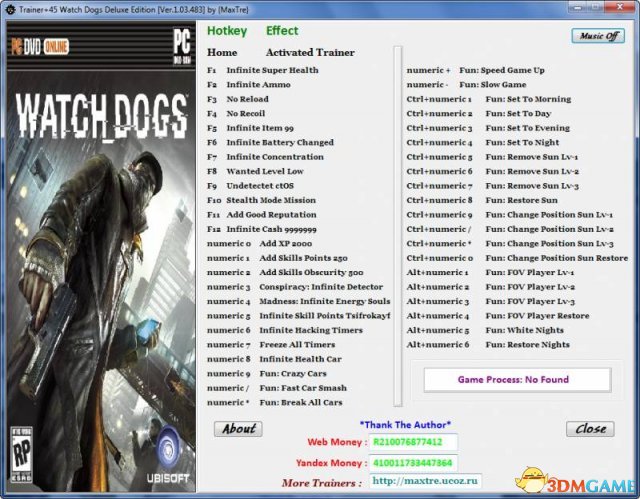Click 'Fun: White Nights' text
Image resolution: width=640 pixels, height=499 pixels.
point(524,330)
